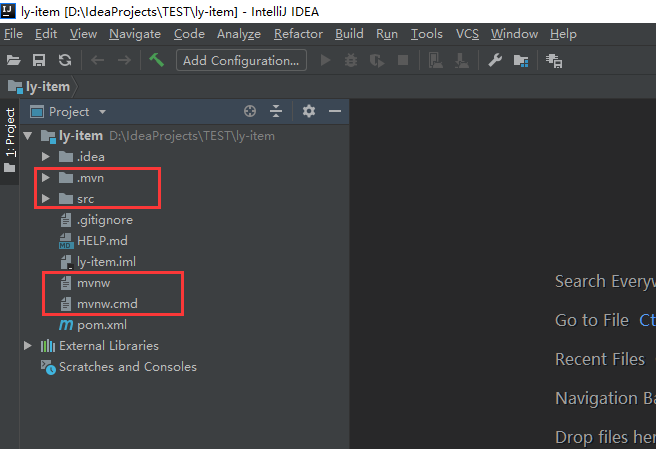Open the Build menu
656x449 pixels.
(349, 34)
